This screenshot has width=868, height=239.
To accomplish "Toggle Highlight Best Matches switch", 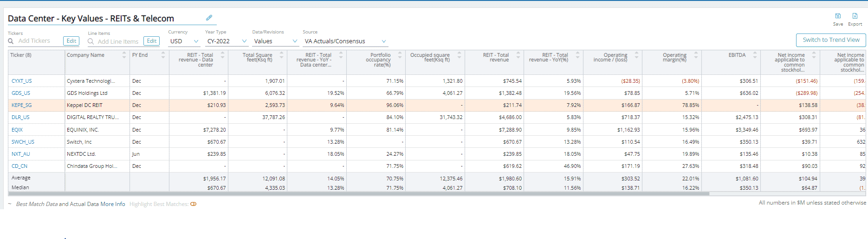I will point(194,204).
